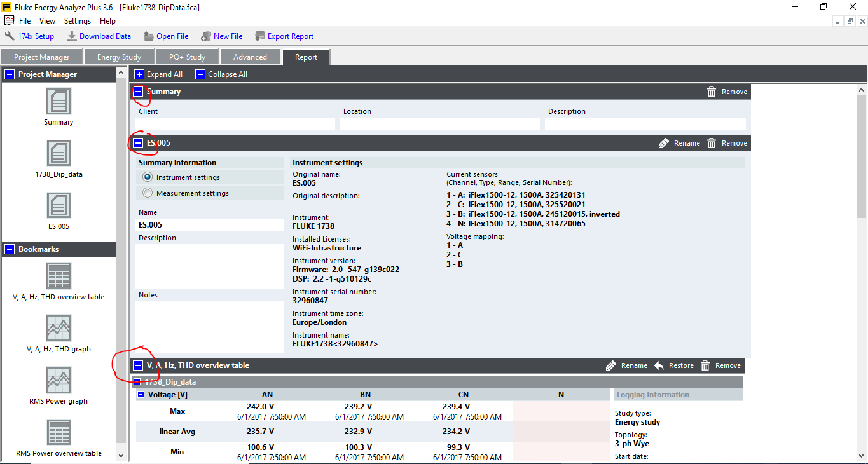Open the 174x Setup tool
This screenshot has height=464, width=868.
[29, 36]
